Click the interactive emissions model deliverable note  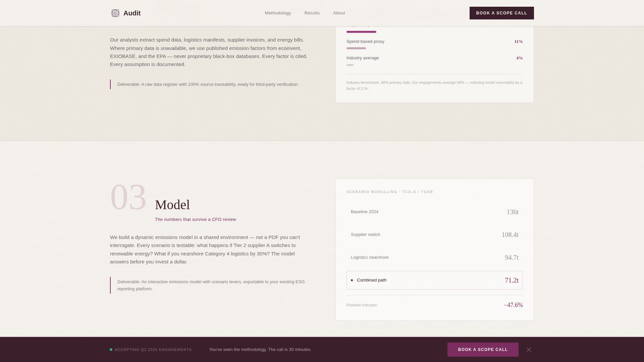[211, 285]
